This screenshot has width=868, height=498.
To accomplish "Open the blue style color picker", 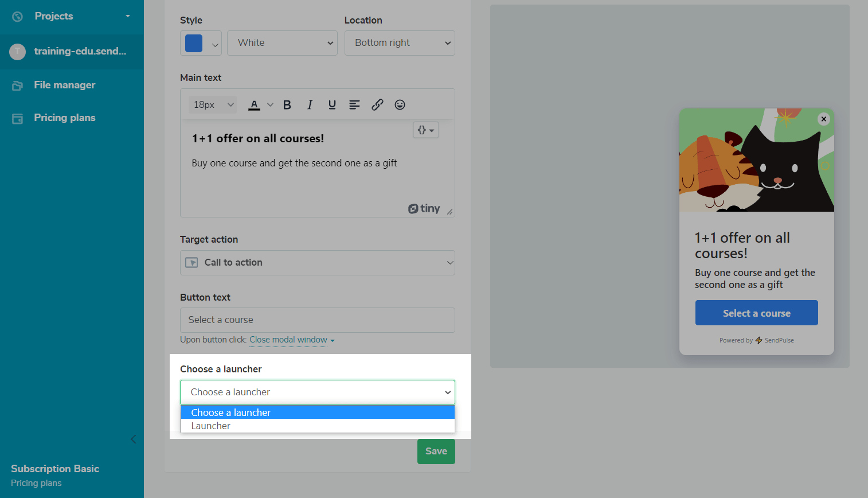I will click(x=201, y=43).
